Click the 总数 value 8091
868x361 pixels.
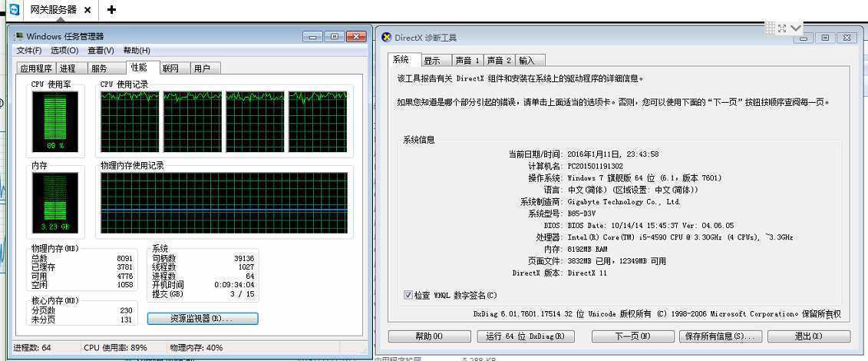click(x=125, y=258)
